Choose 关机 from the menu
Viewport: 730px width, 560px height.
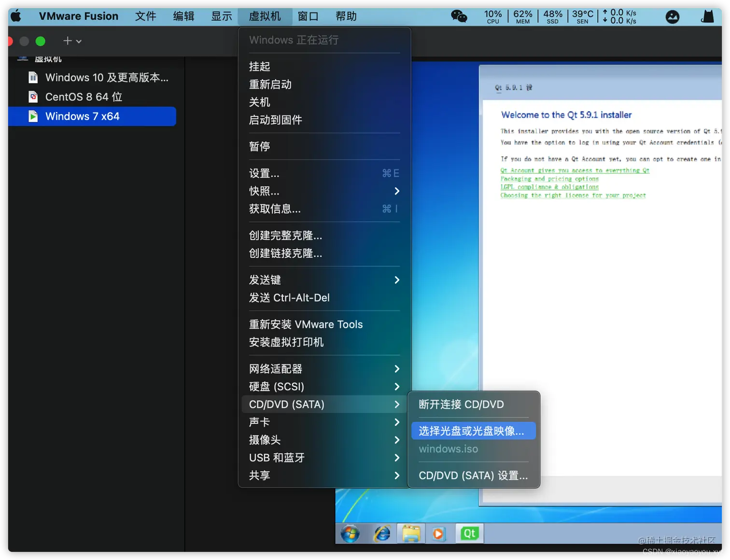[x=324, y=102]
